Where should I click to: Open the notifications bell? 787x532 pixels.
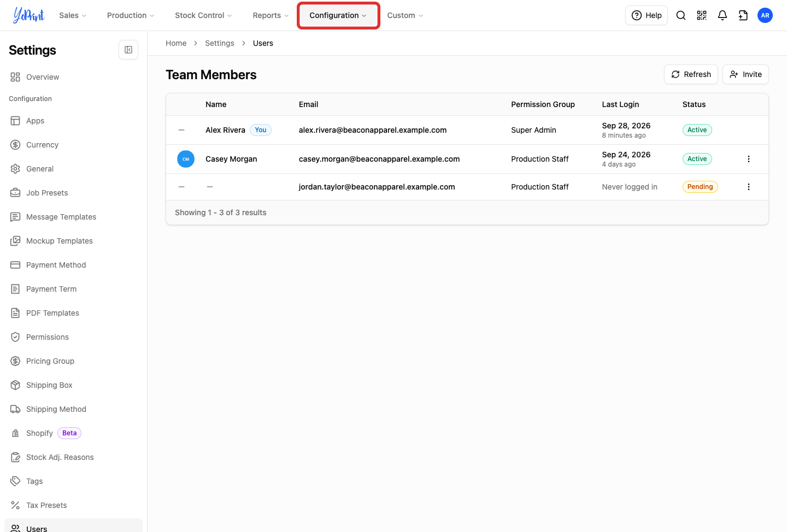pyautogui.click(x=723, y=15)
